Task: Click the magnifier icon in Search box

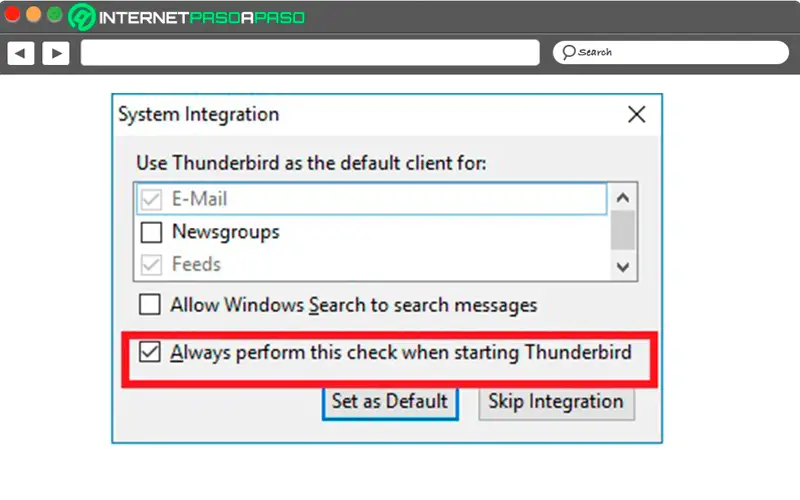Action: coord(568,52)
